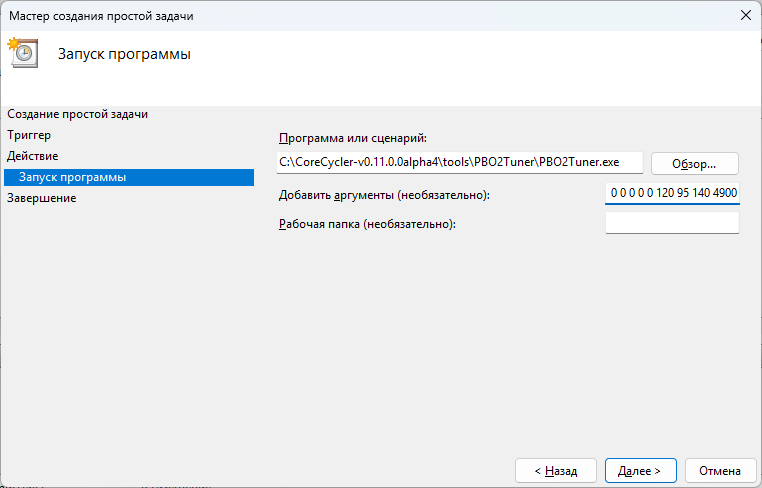Select the Создание простой задачи step
This screenshot has height=488, width=762.
(77, 114)
